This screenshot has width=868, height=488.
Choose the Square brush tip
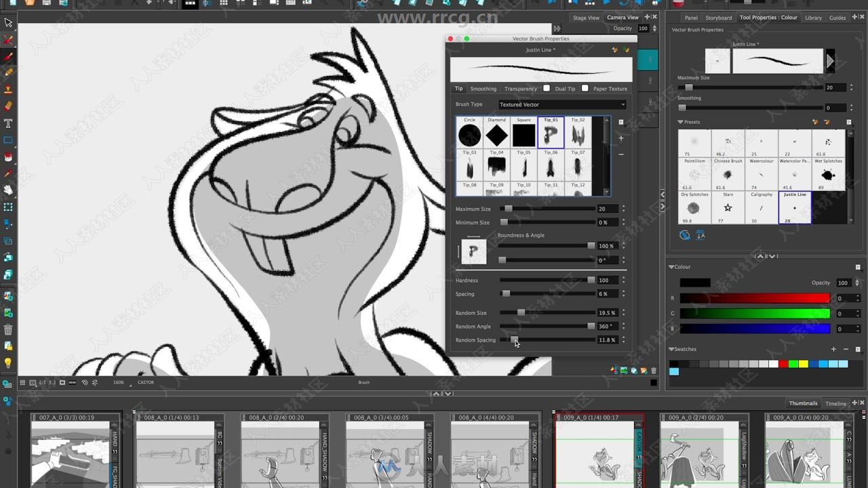click(x=524, y=132)
